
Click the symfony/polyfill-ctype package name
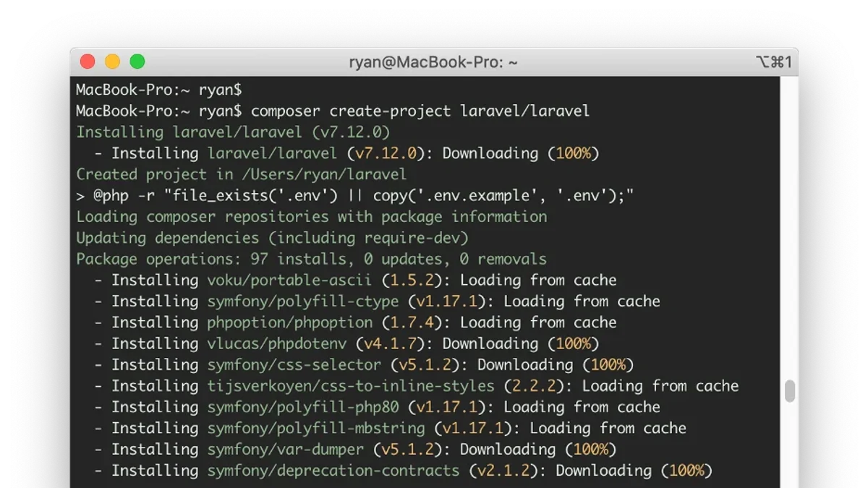tap(303, 301)
